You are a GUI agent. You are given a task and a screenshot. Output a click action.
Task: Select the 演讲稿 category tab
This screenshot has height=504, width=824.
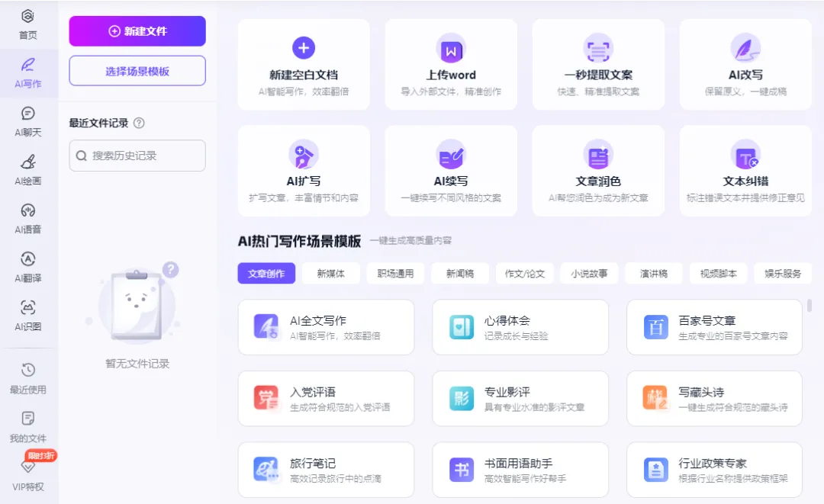(x=653, y=272)
